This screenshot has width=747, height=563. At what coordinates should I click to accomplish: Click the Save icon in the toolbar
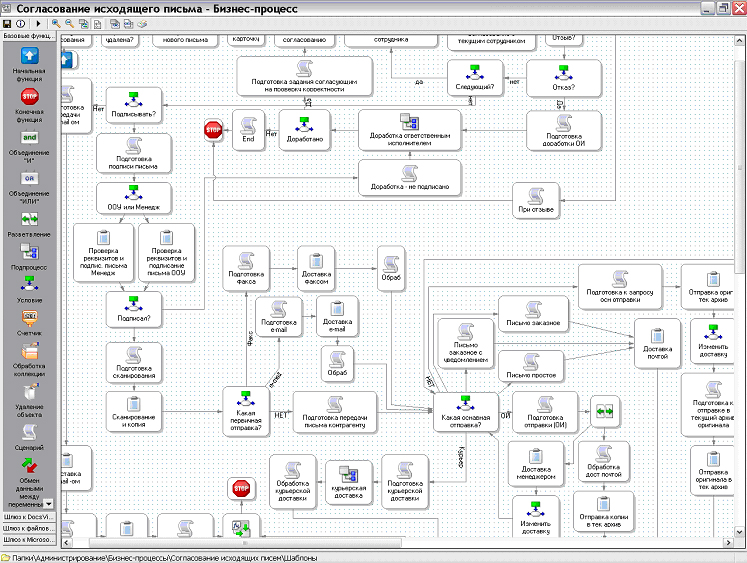point(7,21)
